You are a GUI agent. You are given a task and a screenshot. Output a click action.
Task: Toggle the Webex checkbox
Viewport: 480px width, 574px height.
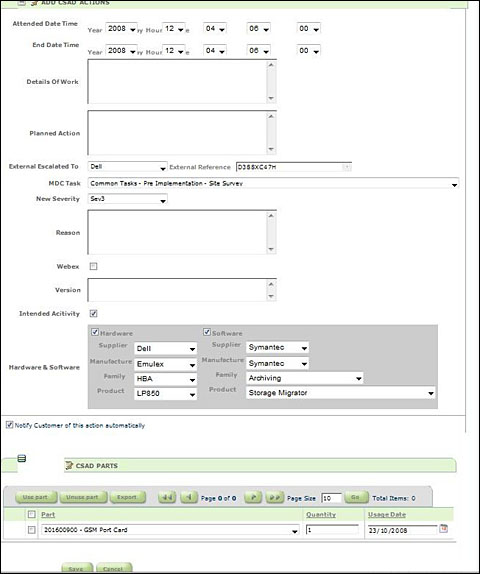[93, 266]
